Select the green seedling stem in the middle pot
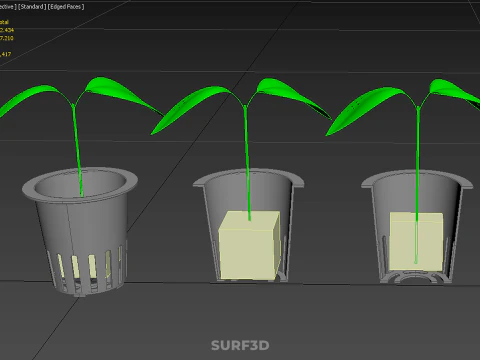 (247, 163)
